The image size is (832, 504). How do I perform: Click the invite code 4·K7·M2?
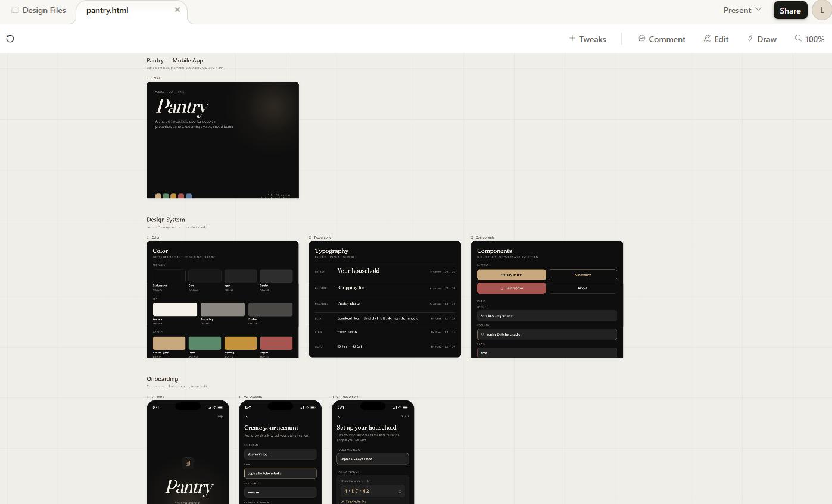[357, 491]
